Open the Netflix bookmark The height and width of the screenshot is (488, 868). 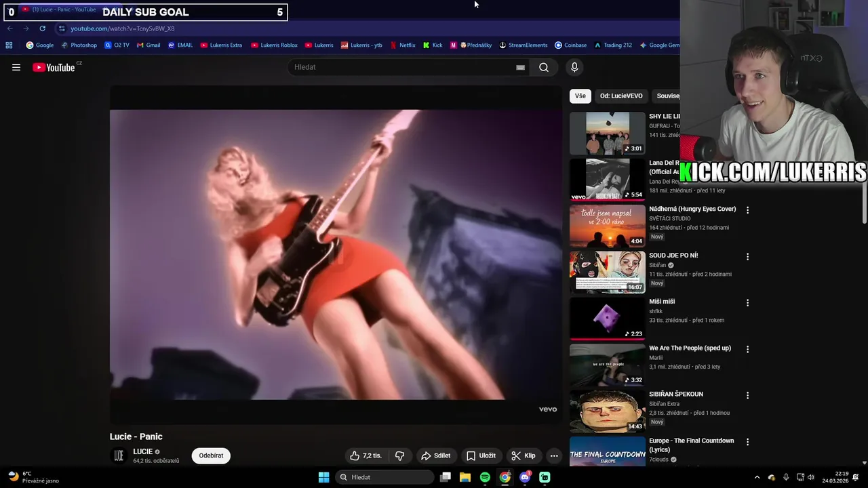(403, 45)
